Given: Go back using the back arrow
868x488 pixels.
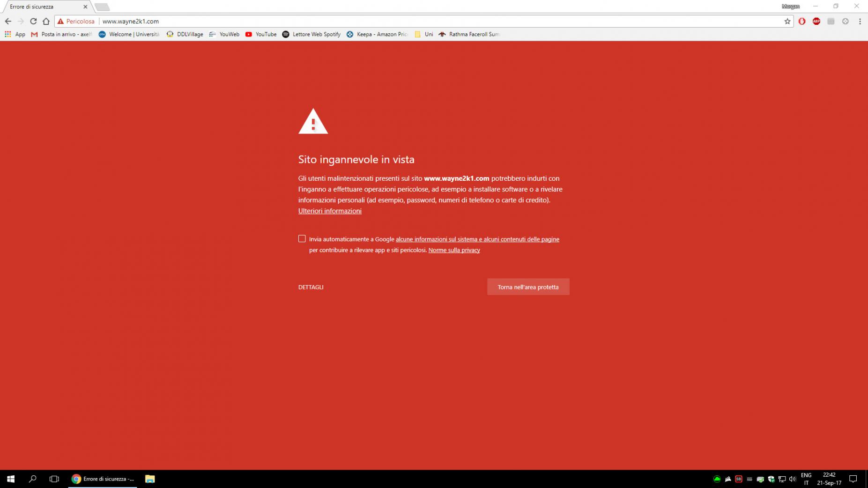Looking at the screenshot, I should 8,21.
